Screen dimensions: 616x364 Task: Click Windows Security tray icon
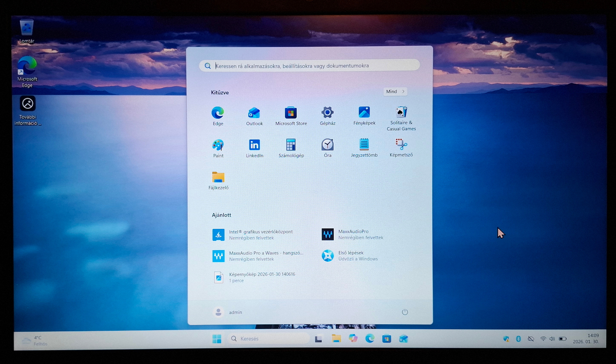(x=506, y=339)
